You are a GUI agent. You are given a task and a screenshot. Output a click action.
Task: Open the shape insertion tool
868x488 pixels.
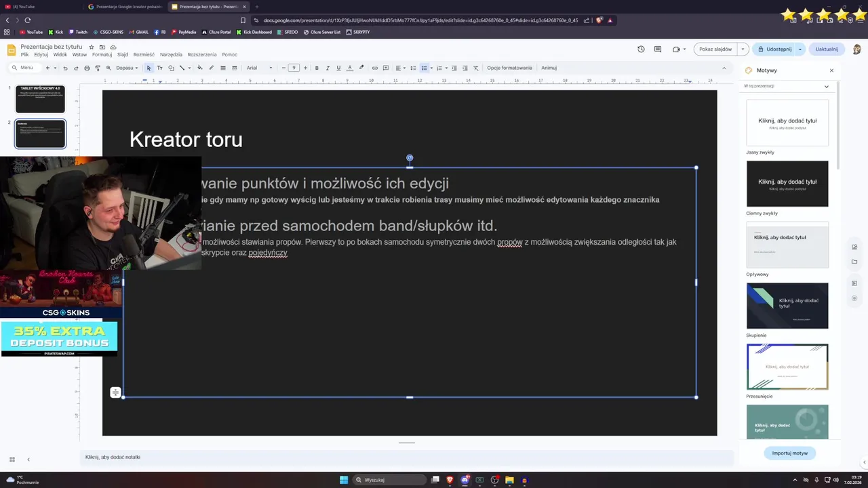point(171,68)
